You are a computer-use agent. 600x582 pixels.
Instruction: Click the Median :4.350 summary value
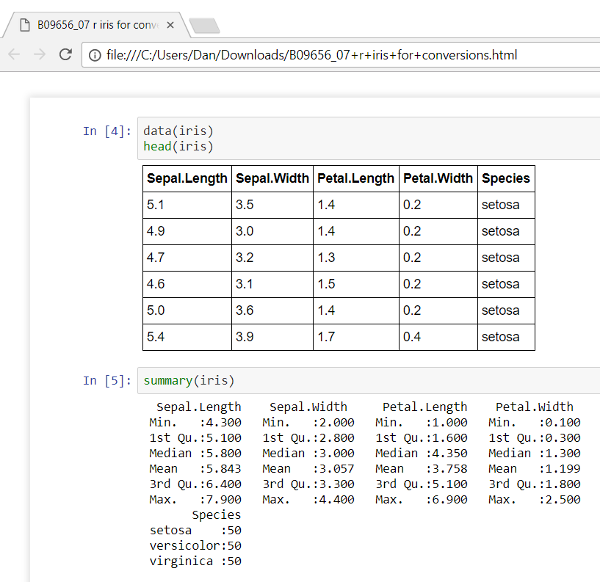coord(421,453)
